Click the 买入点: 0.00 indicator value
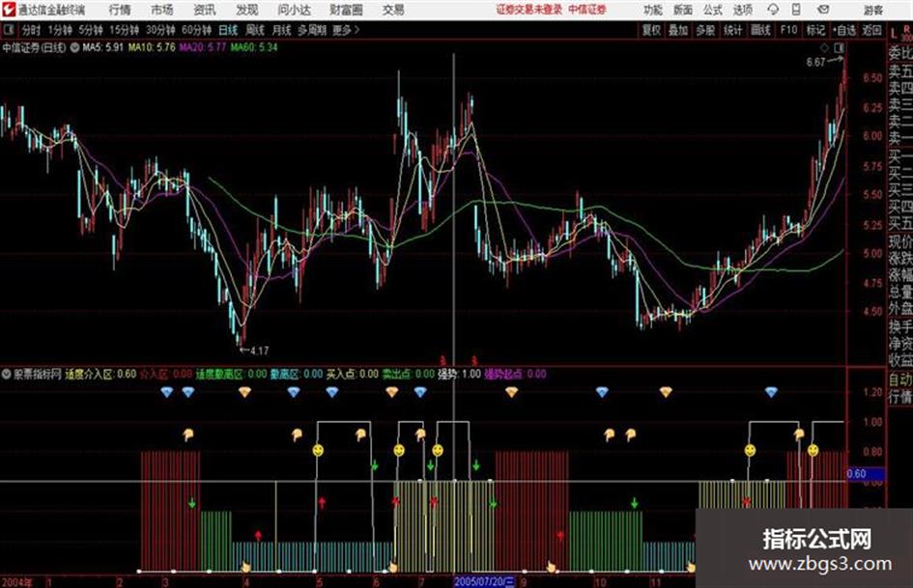Screen dimensions: 913x588 (x=353, y=374)
